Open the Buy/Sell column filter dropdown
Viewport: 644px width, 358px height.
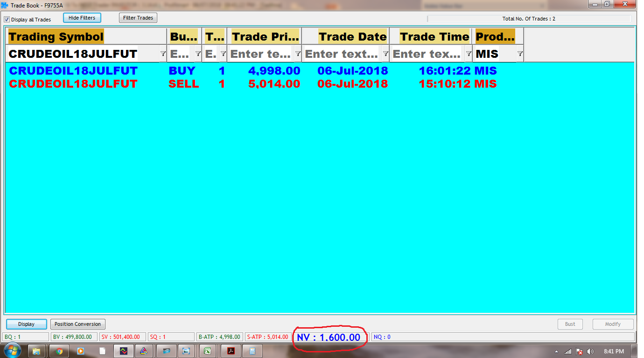click(198, 54)
